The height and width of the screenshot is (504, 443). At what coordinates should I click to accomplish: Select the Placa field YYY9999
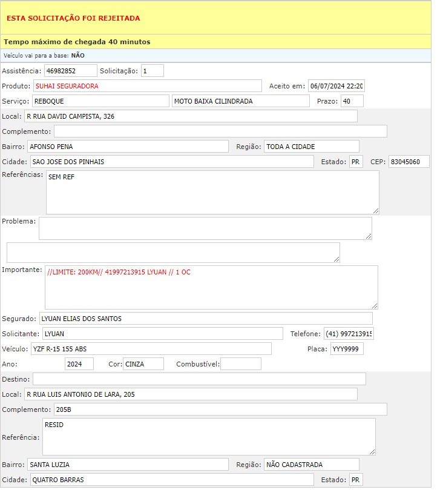pos(347,349)
